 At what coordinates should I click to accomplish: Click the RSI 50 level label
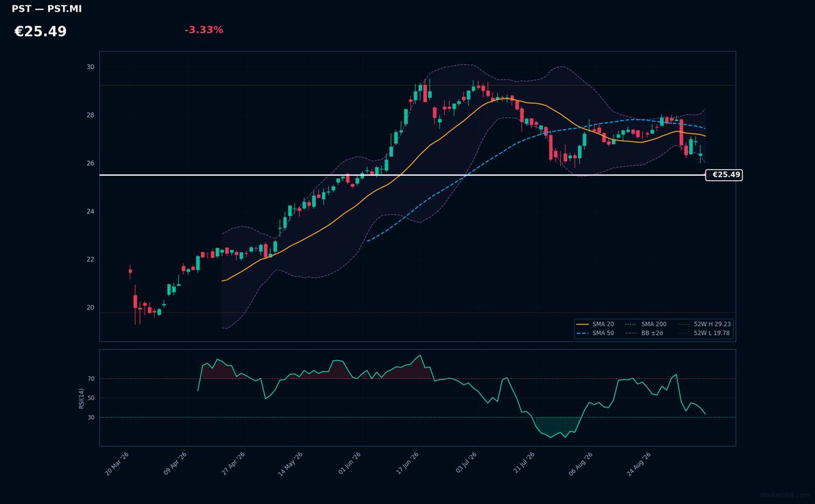click(91, 398)
